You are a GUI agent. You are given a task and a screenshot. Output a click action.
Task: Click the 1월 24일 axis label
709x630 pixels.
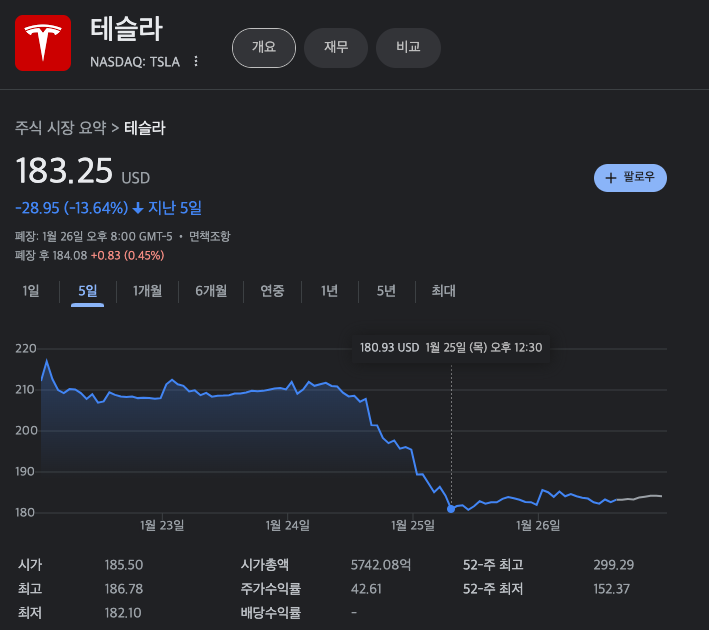coord(288,525)
